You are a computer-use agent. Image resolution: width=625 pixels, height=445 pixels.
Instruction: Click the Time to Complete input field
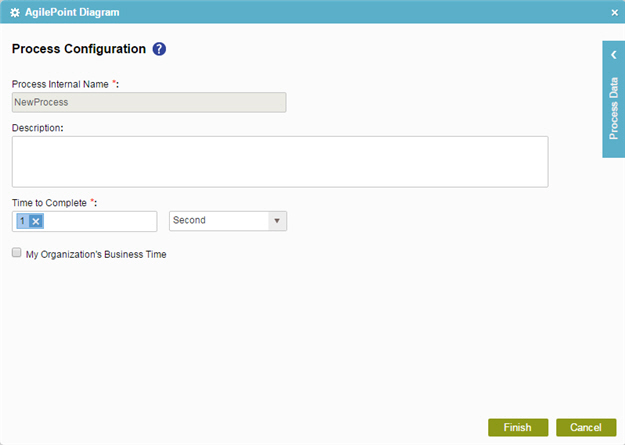[x=85, y=221]
